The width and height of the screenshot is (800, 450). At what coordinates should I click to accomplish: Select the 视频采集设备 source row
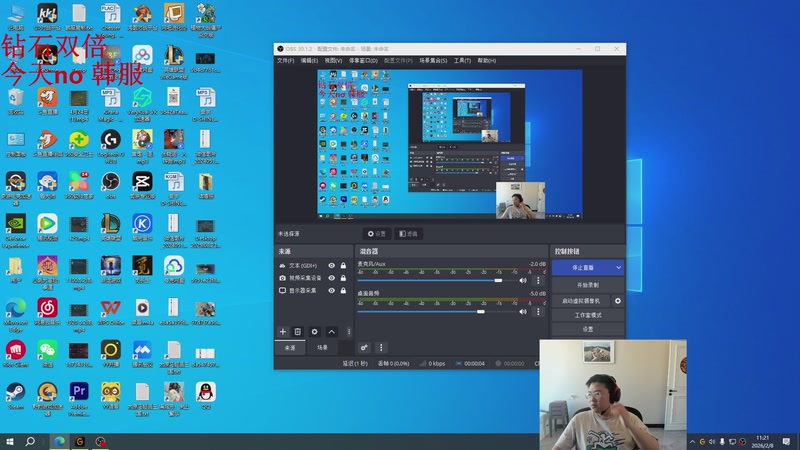[x=313, y=278]
